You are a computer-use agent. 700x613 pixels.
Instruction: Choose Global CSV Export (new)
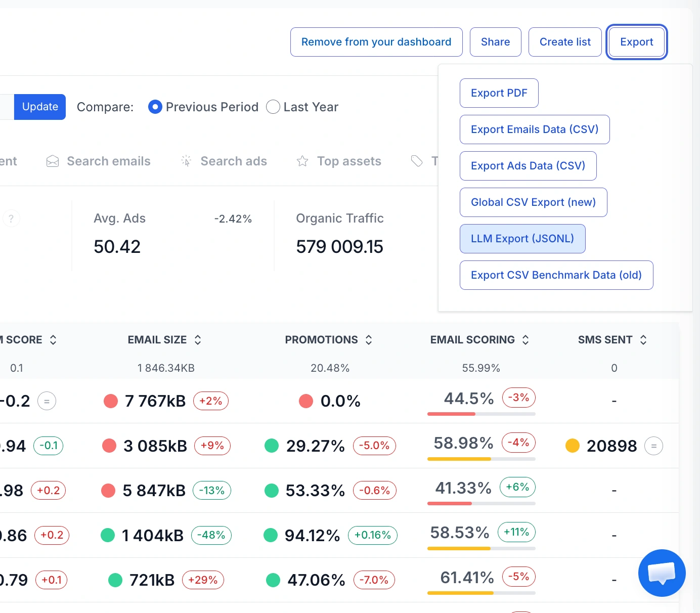(534, 202)
